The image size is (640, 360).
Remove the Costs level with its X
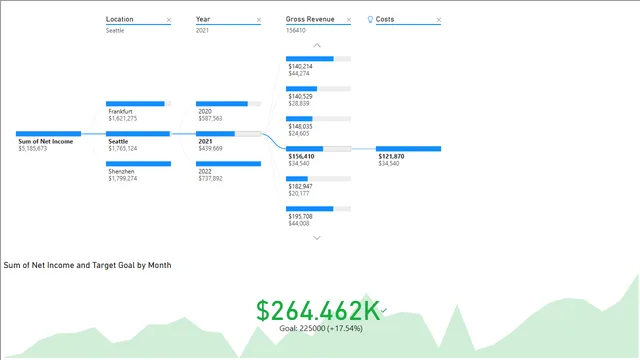(x=438, y=20)
